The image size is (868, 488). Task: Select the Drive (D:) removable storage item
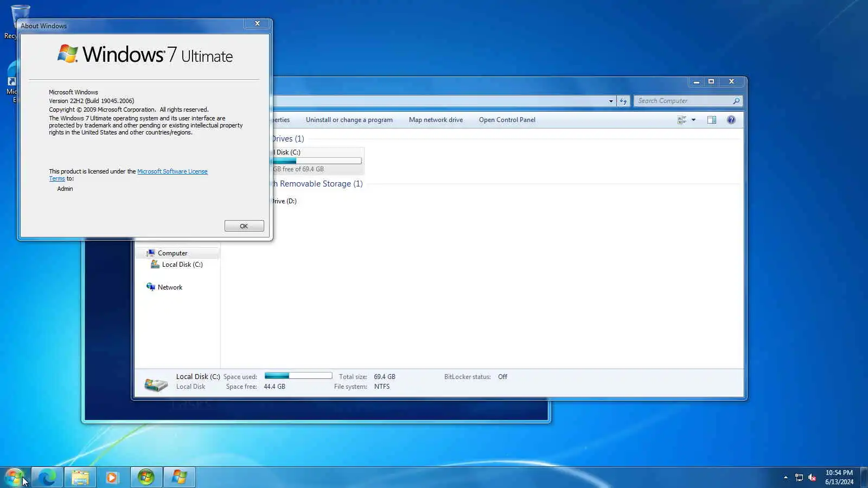point(285,201)
